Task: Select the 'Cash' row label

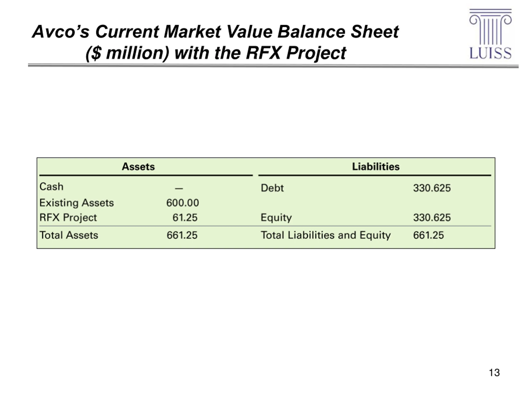Action: (x=52, y=187)
